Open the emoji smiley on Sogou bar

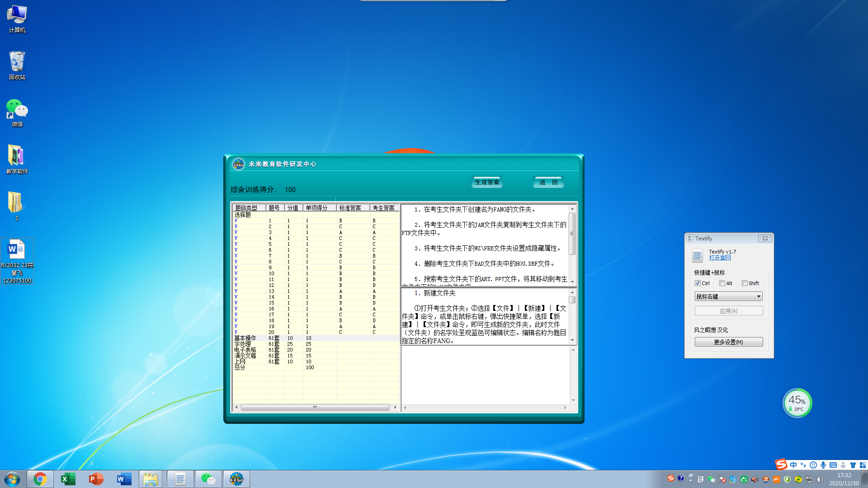pyautogui.click(x=813, y=465)
